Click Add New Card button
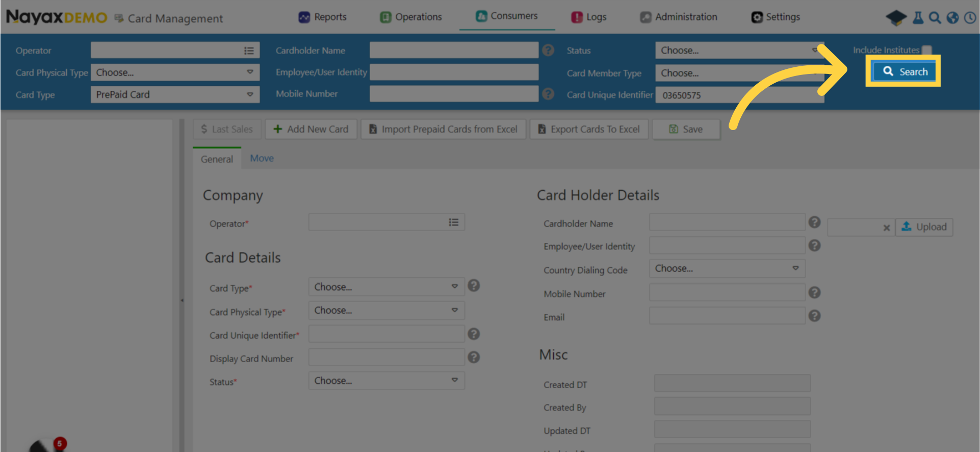Screen dimensions: 980x452 pyautogui.click(x=311, y=129)
